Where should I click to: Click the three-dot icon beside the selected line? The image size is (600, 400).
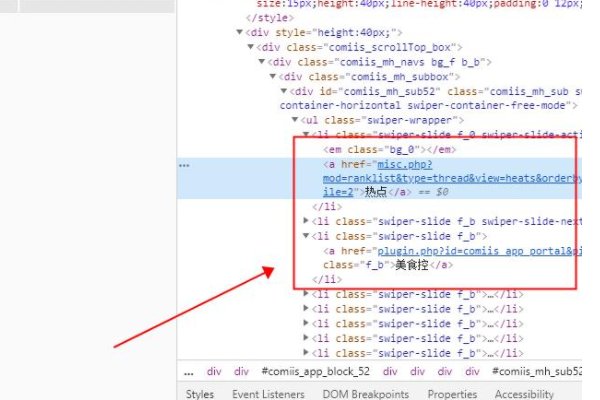[x=184, y=163]
